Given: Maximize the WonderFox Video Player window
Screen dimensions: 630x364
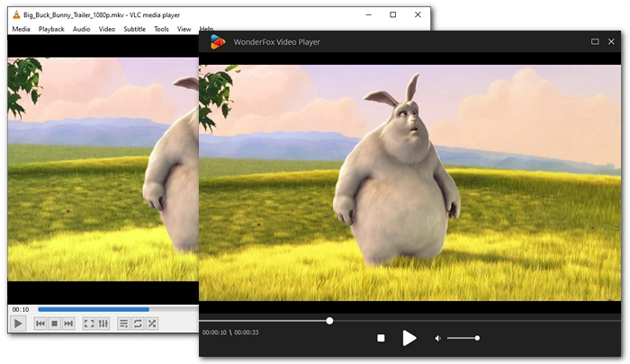Looking at the screenshot, I should pos(595,41).
